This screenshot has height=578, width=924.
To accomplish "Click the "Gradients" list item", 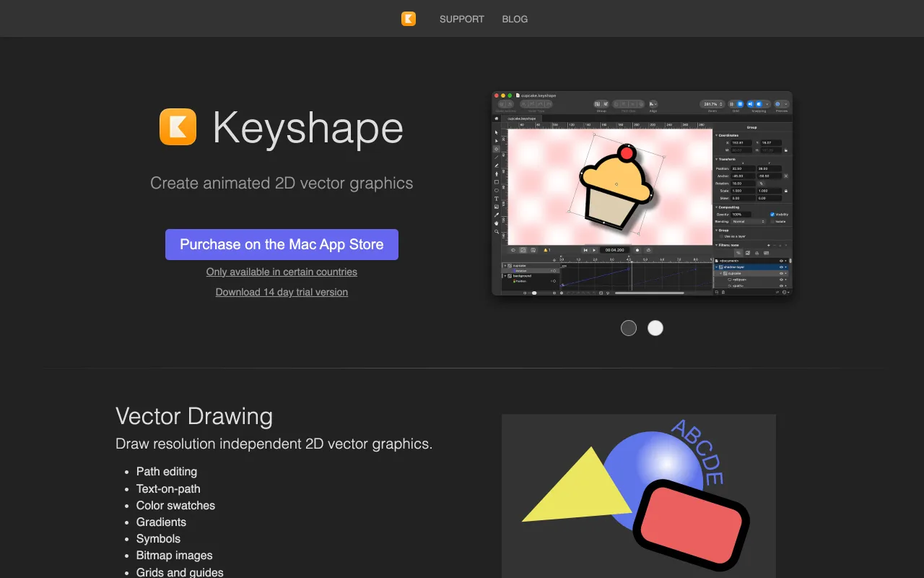I will coord(161,522).
